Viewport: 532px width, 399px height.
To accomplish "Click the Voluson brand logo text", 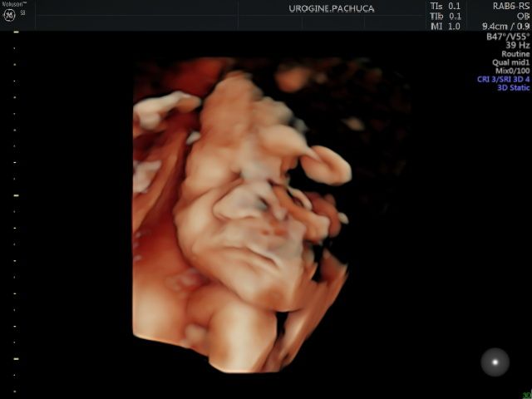I will [12, 4].
